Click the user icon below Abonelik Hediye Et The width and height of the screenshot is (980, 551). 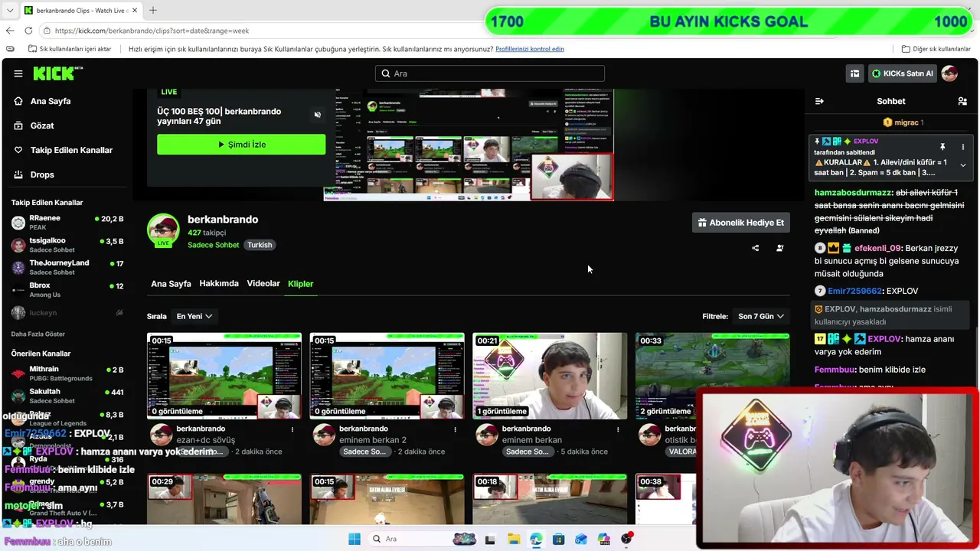pyautogui.click(x=780, y=248)
